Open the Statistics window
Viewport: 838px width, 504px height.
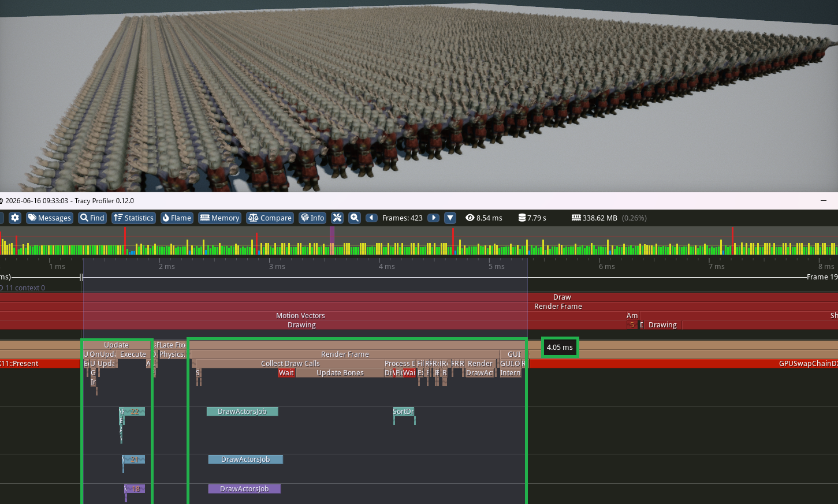point(133,218)
